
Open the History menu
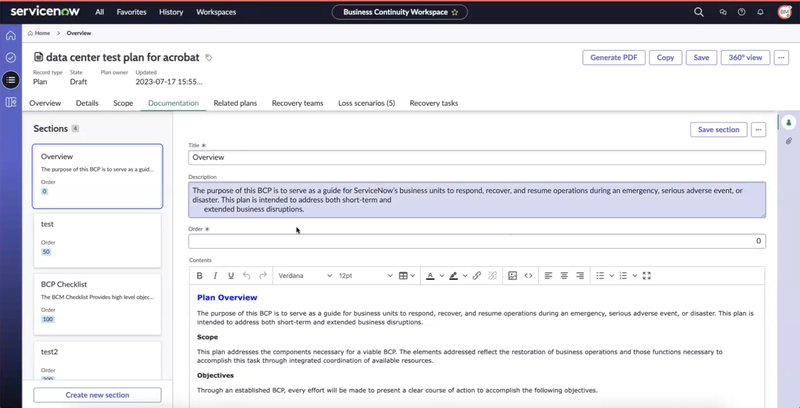[171, 12]
